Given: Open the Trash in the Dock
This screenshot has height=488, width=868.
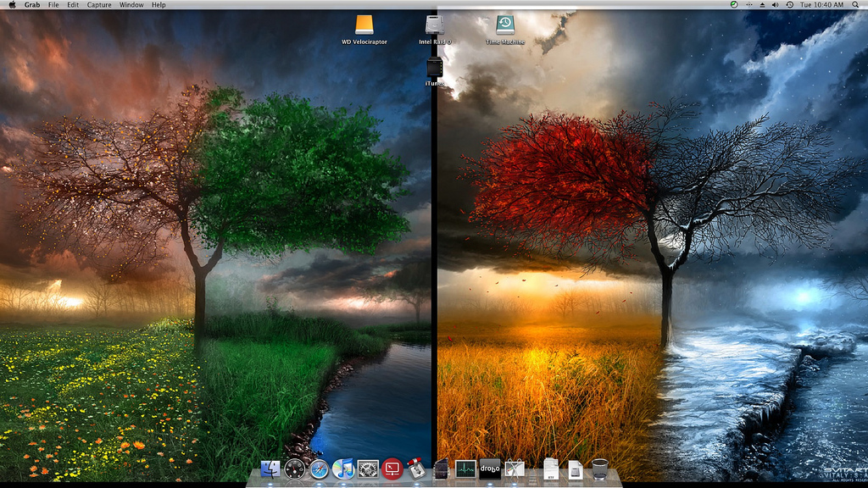Looking at the screenshot, I should (x=599, y=469).
